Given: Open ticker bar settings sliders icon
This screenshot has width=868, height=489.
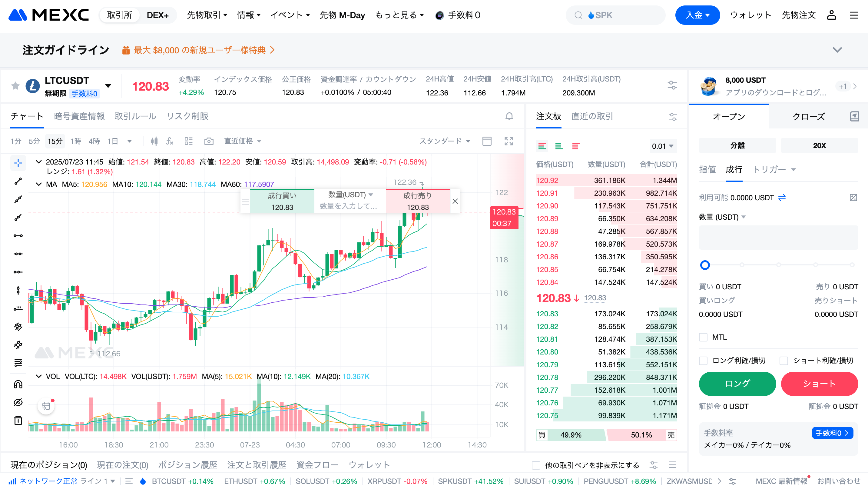Looking at the screenshot, I should (x=672, y=85).
